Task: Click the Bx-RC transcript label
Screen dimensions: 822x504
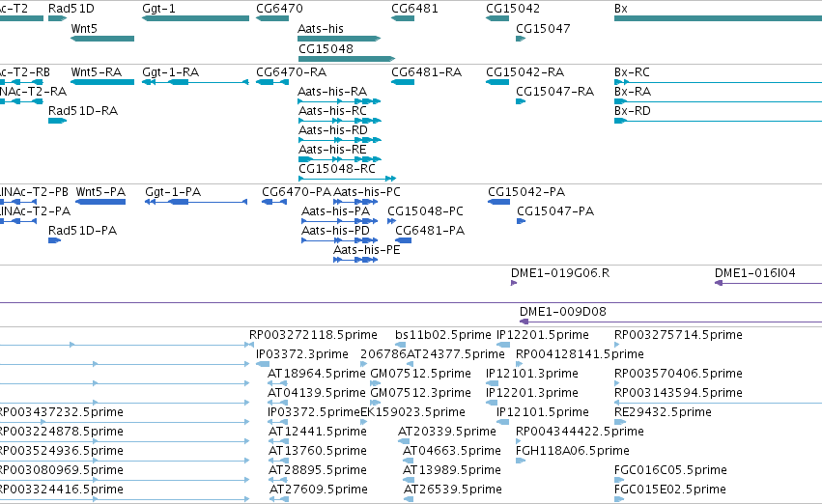Action: 632,71
